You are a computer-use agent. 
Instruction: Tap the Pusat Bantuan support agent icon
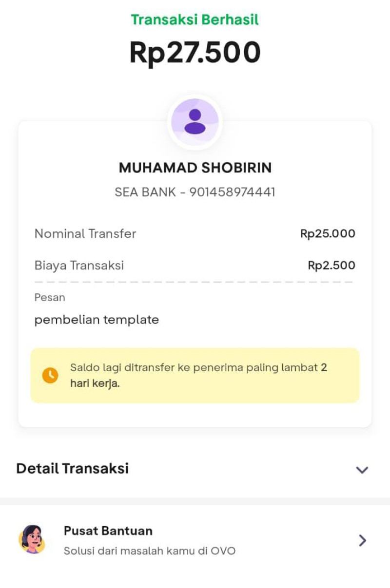(x=32, y=539)
